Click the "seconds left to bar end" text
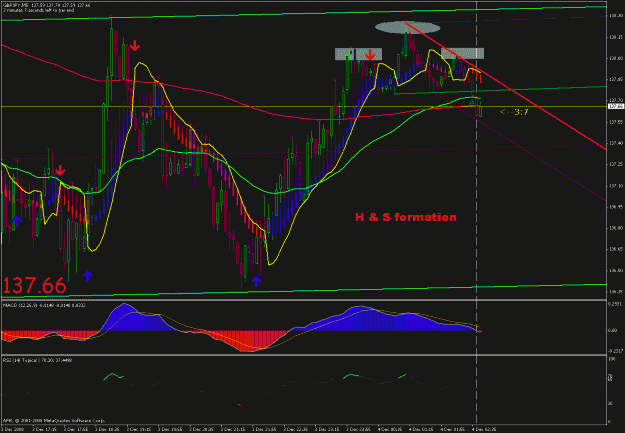Viewport: 625px width, 433px height. [x=38, y=10]
